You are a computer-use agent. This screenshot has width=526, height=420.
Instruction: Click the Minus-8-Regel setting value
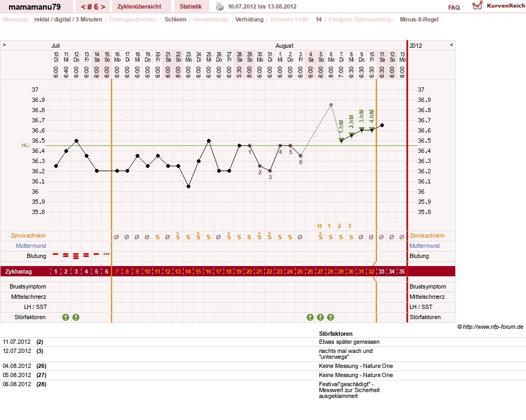pyautogui.click(x=419, y=19)
